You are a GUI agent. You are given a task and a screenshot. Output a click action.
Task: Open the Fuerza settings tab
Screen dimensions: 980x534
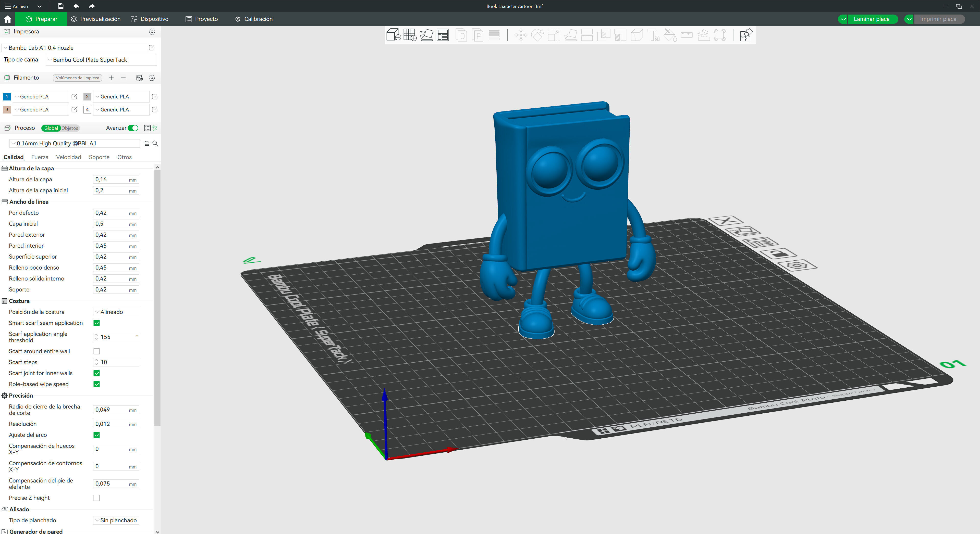click(x=40, y=157)
